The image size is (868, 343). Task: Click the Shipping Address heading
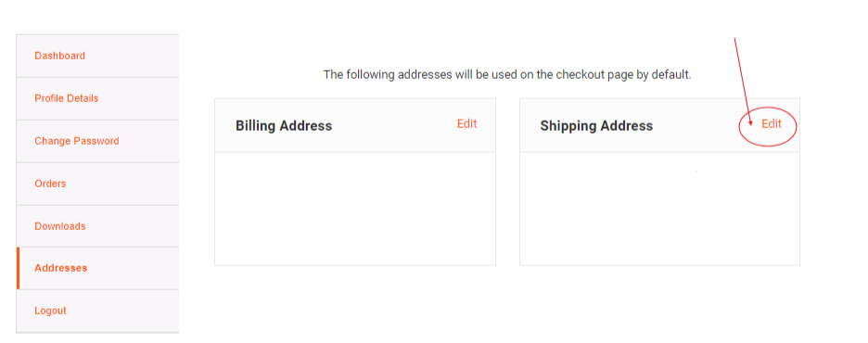(596, 125)
